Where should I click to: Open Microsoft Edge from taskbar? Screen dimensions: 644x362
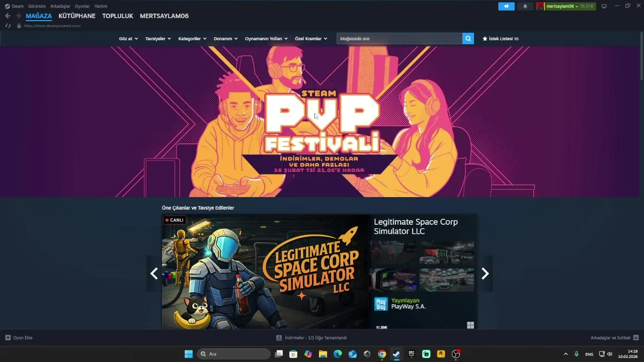coord(338,354)
